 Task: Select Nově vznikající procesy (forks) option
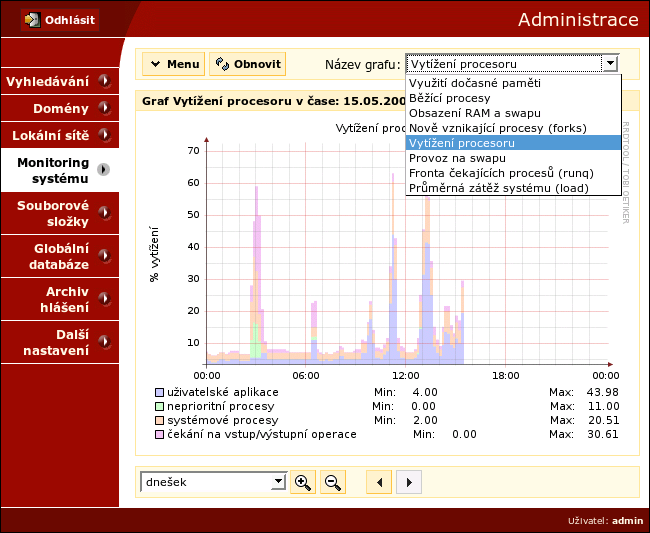click(513, 128)
